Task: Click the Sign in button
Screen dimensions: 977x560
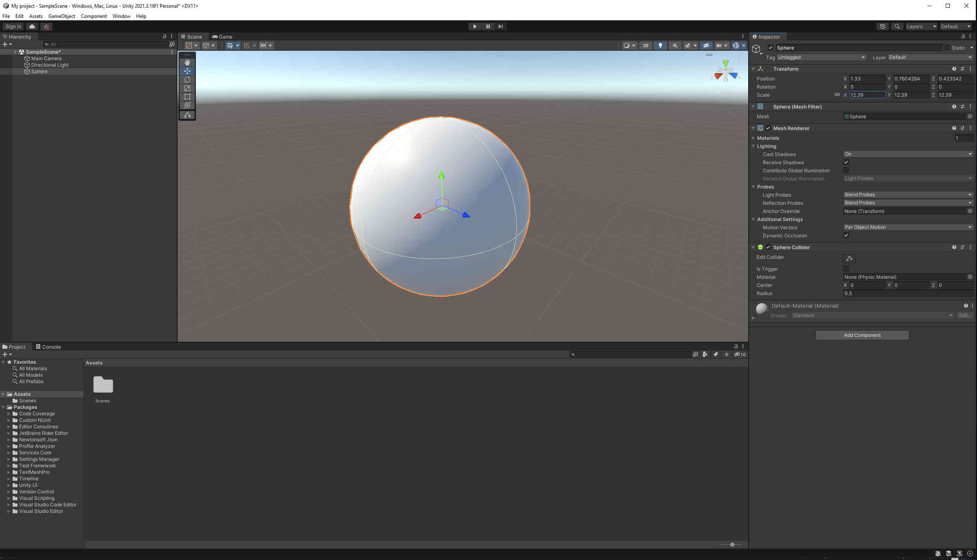Action: 13,26
